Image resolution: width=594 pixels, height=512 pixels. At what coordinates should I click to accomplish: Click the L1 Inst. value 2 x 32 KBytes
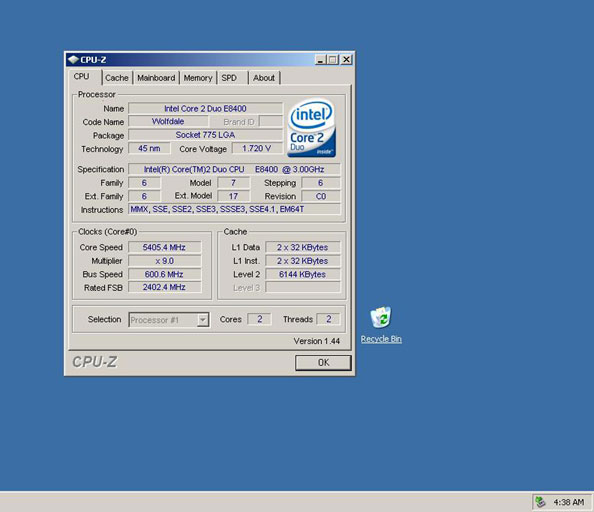302,261
